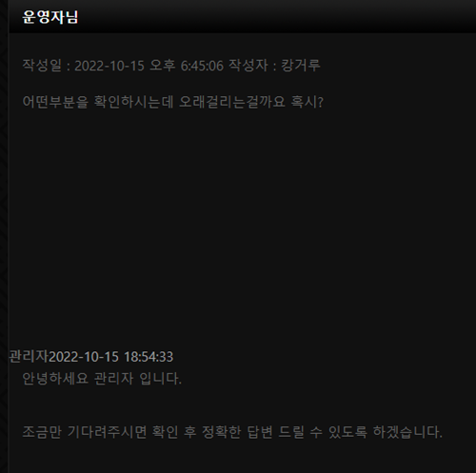
Task: Click the phrase 오래걸리는걸까요
Action: [x=232, y=102]
